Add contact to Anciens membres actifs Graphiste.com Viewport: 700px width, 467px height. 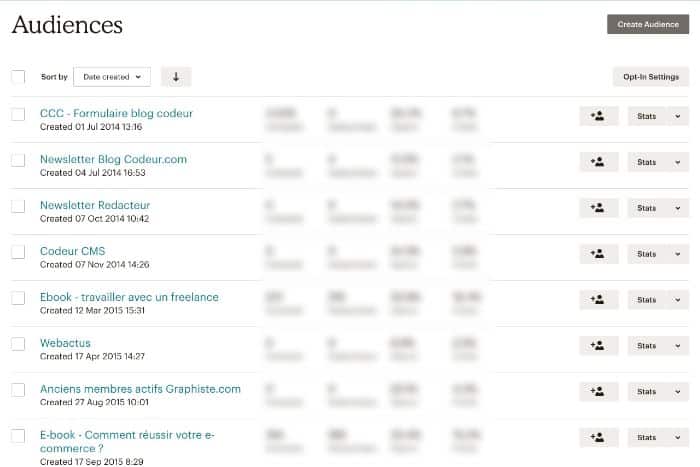click(x=598, y=392)
